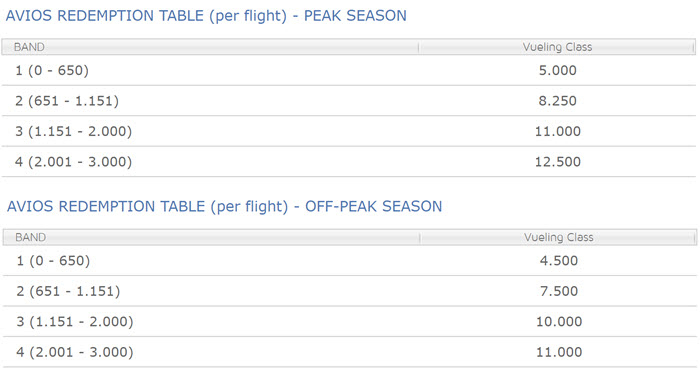Select Vueling Class header in peak table

click(557, 47)
